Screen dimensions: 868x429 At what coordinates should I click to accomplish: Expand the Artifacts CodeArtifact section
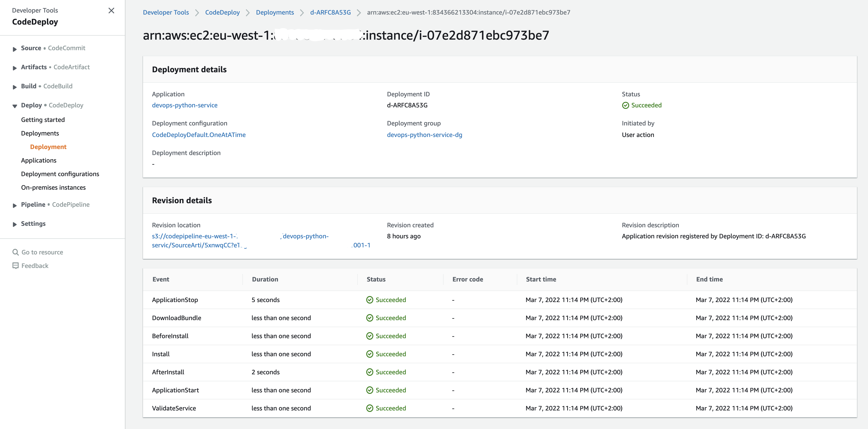tap(15, 68)
